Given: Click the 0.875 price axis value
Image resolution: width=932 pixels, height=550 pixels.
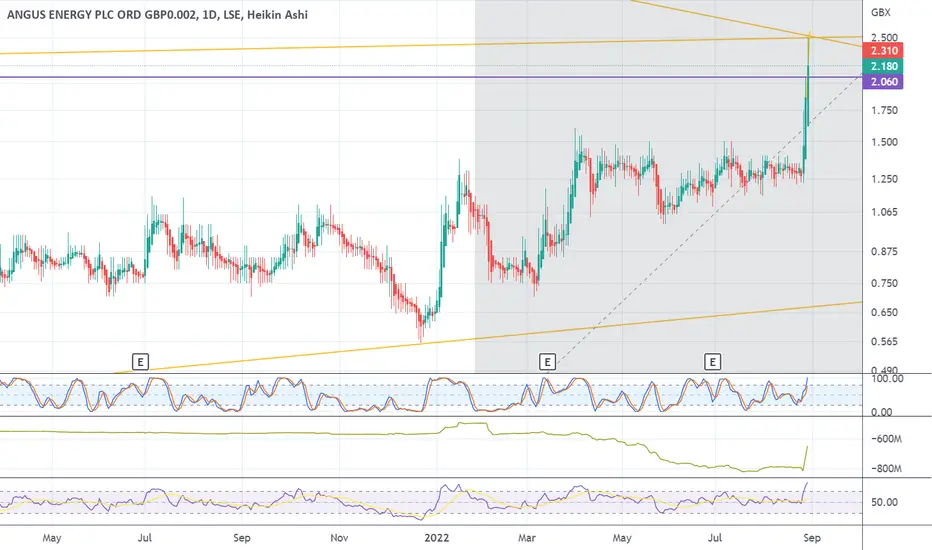Looking at the screenshot, I should [884, 252].
